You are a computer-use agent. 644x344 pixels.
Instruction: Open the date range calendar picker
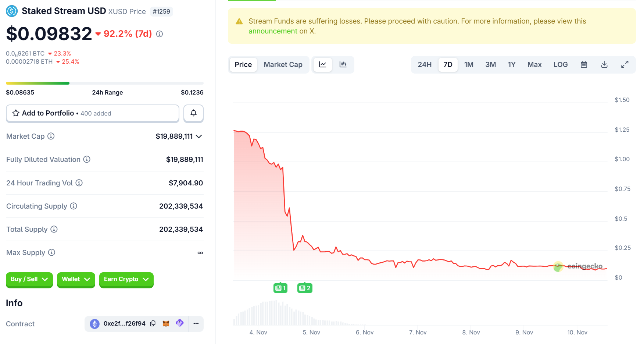584,64
